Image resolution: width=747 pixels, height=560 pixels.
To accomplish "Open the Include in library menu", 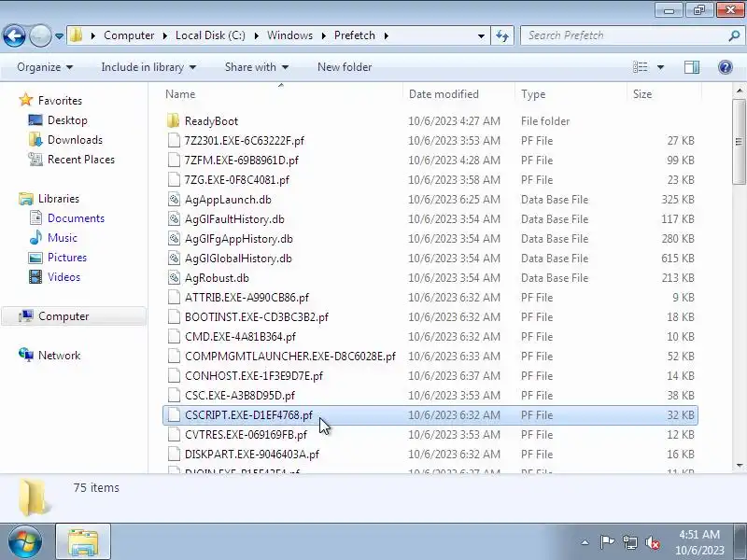I will click(x=148, y=67).
